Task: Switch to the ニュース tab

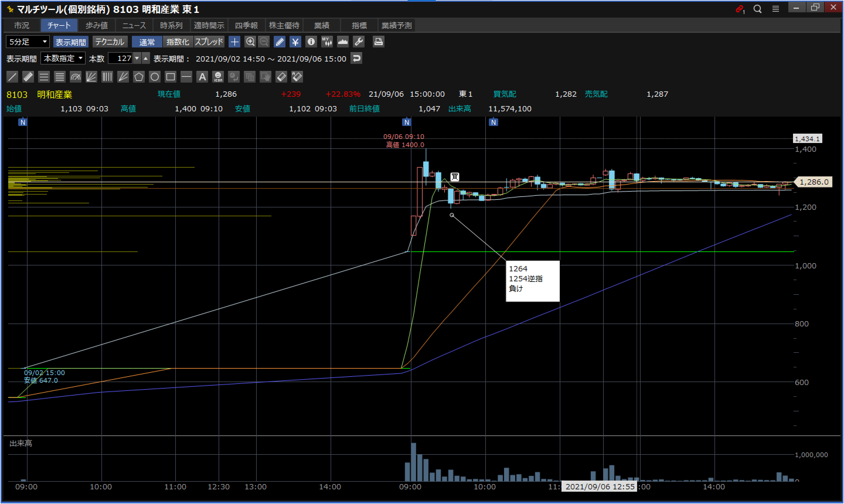Action: (134, 25)
